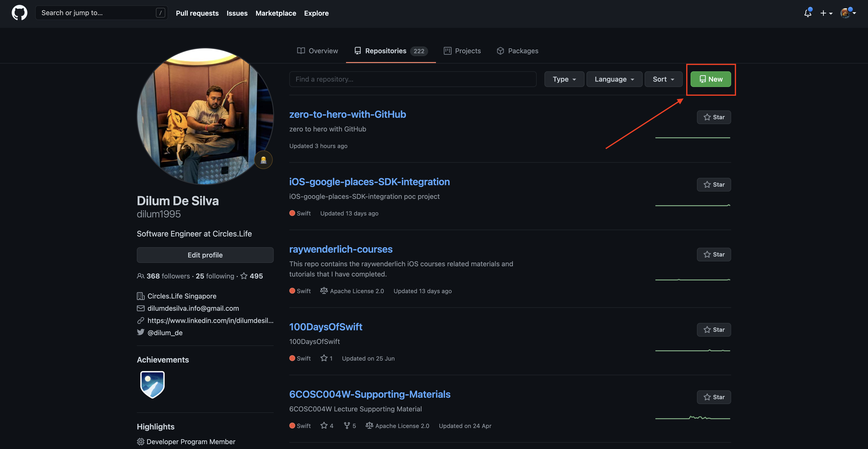Expand the Type filter dropdown

(564, 79)
